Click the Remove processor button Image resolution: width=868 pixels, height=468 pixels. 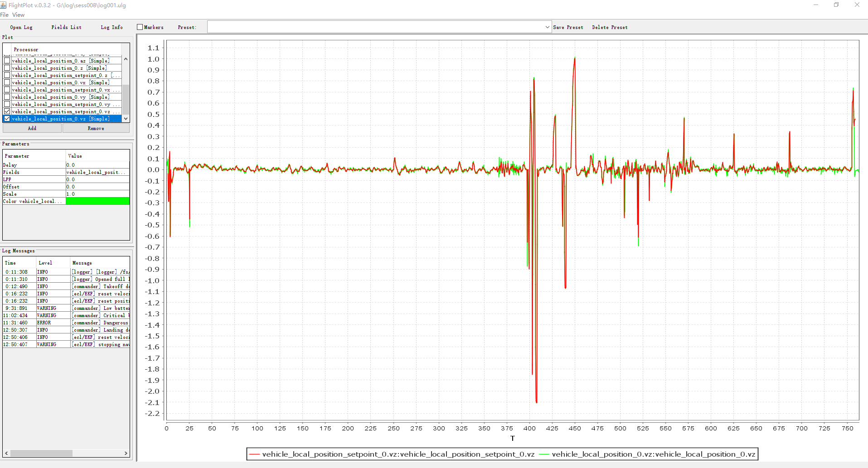[96, 128]
